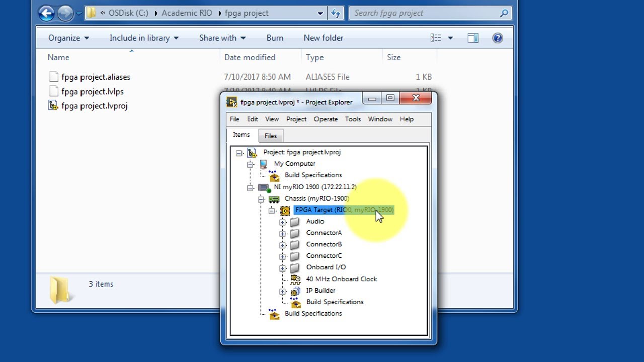Open the Share with menu
The width and height of the screenshot is (644, 362).
[222, 38]
